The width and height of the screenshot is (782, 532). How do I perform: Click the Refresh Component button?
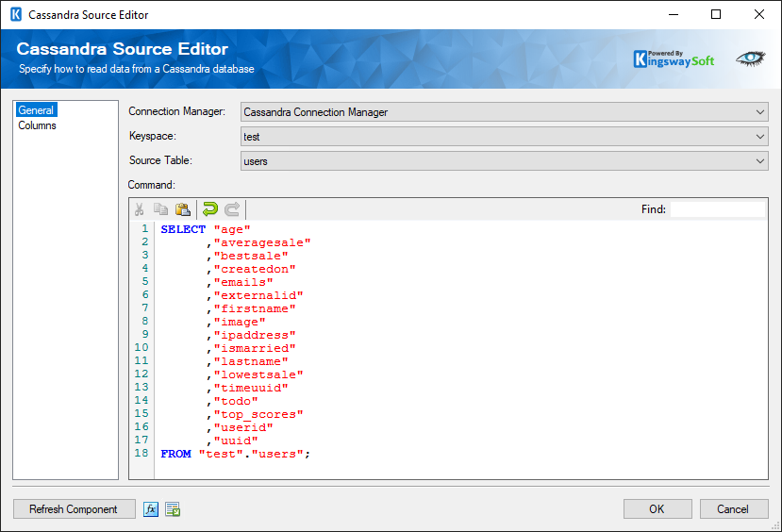point(74,509)
